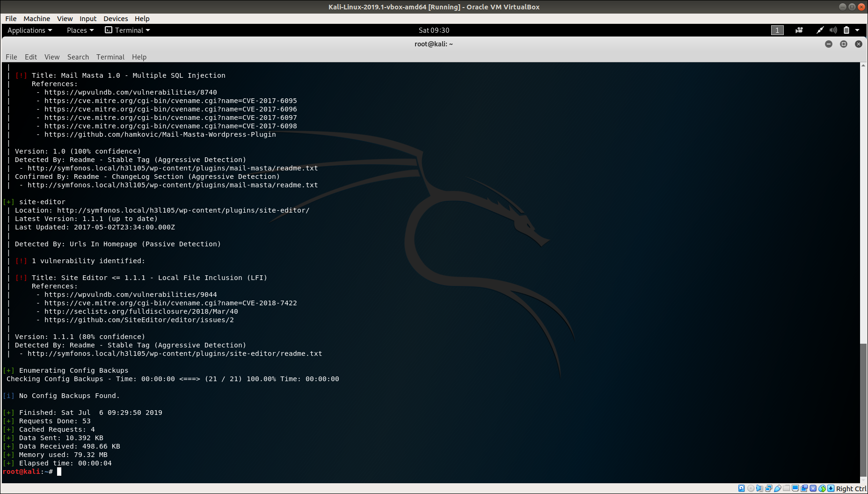The height and width of the screenshot is (494, 868).
Task: Click the CVE-2017-6098 reference URL
Action: tap(170, 126)
